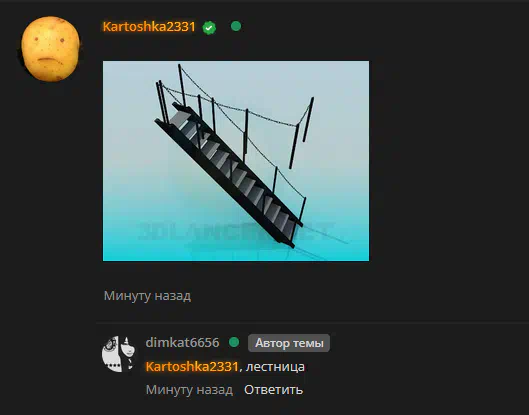
Task: Open dimkat6656 username profile link
Action: tap(183, 342)
